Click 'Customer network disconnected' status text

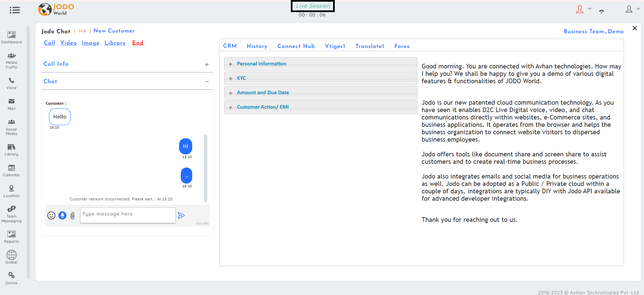121,199
